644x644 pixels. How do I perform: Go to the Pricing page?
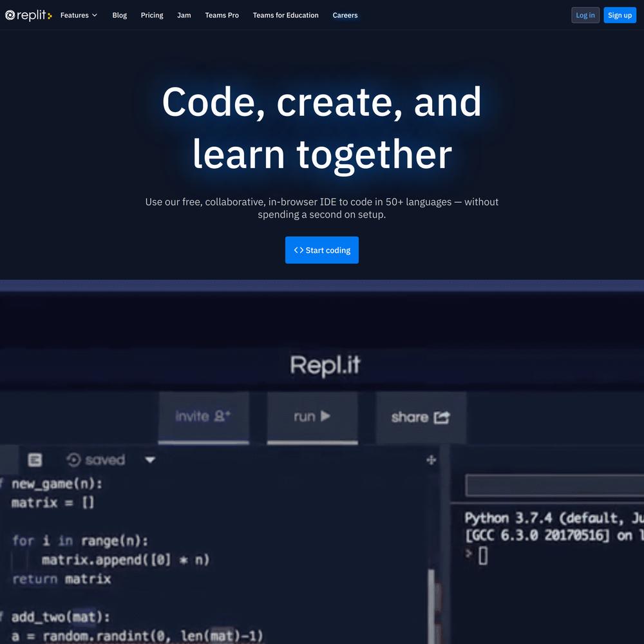click(152, 15)
